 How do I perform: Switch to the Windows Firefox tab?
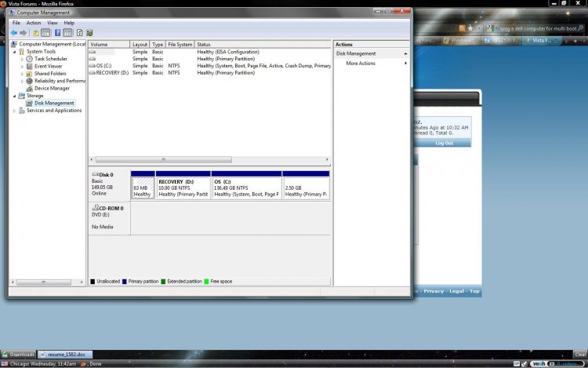tap(460, 41)
